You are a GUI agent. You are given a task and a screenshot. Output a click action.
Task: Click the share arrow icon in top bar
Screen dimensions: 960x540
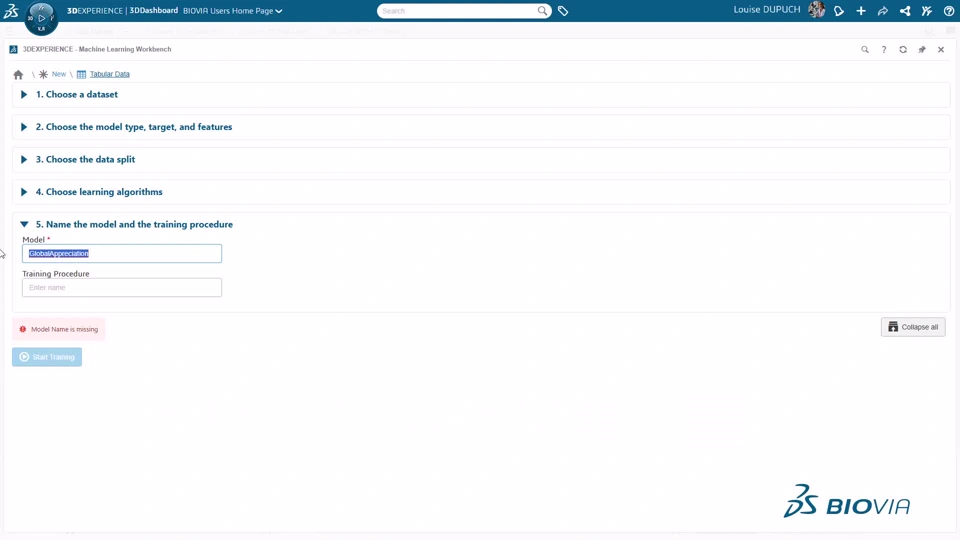click(x=883, y=11)
